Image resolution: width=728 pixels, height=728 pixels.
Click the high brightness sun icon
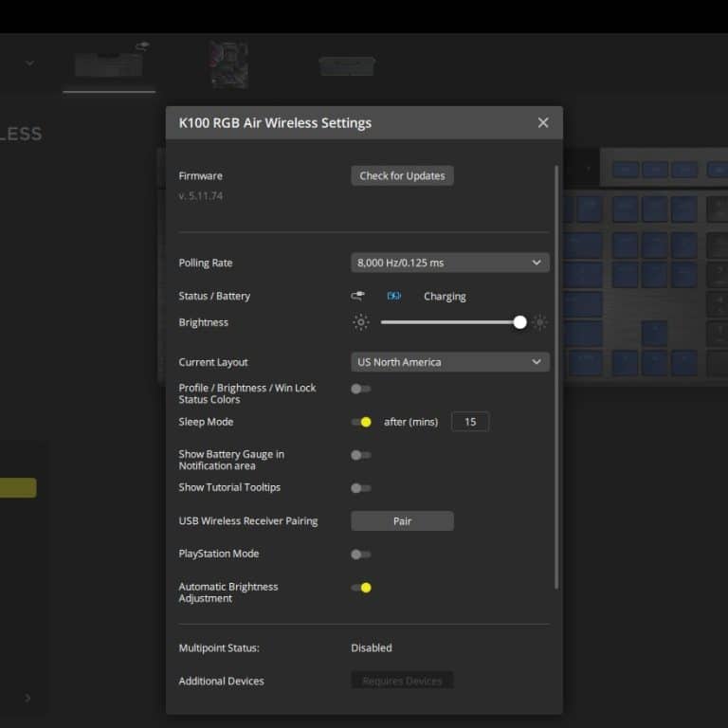540,322
